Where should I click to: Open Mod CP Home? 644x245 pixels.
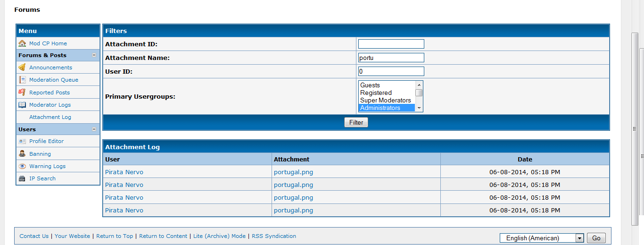coord(48,43)
